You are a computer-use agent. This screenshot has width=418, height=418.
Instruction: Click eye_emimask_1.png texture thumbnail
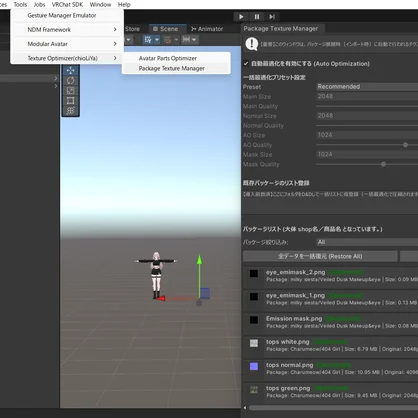coord(254,297)
